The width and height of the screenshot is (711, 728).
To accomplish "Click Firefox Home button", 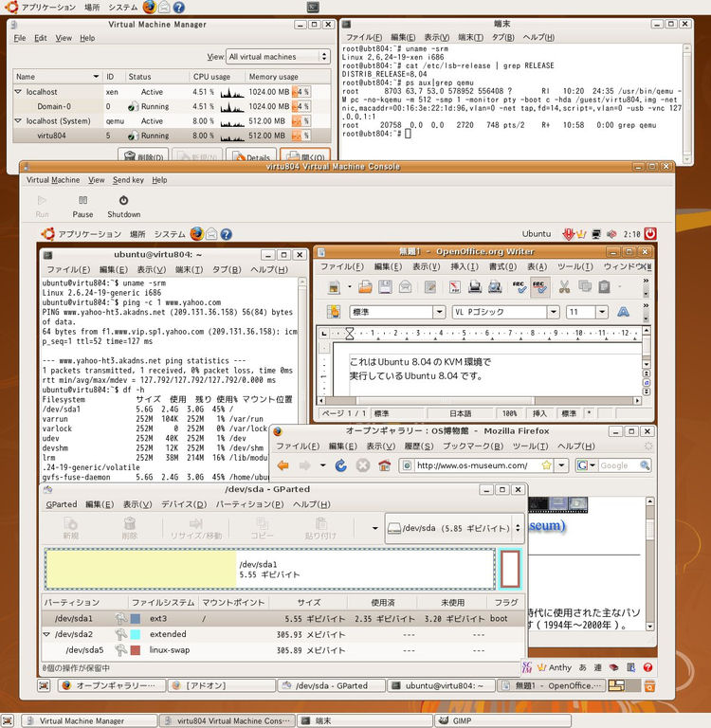I will tap(385, 465).
